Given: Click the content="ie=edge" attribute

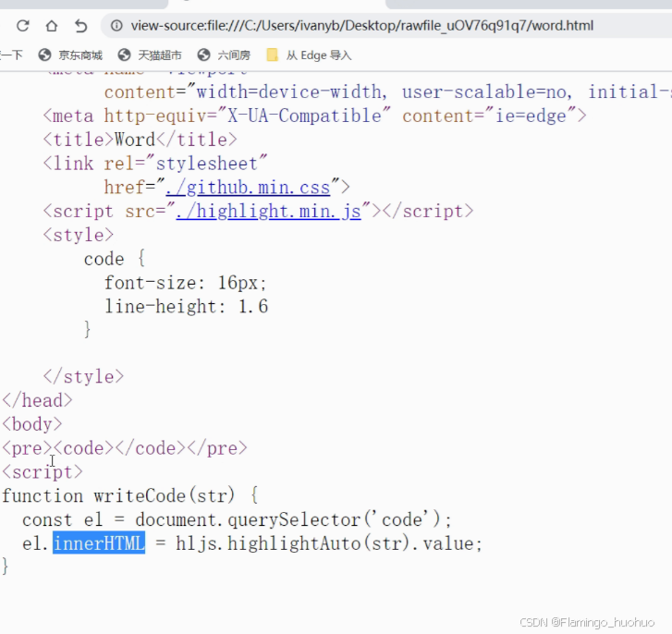Looking at the screenshot, I should tap(489, 116).
